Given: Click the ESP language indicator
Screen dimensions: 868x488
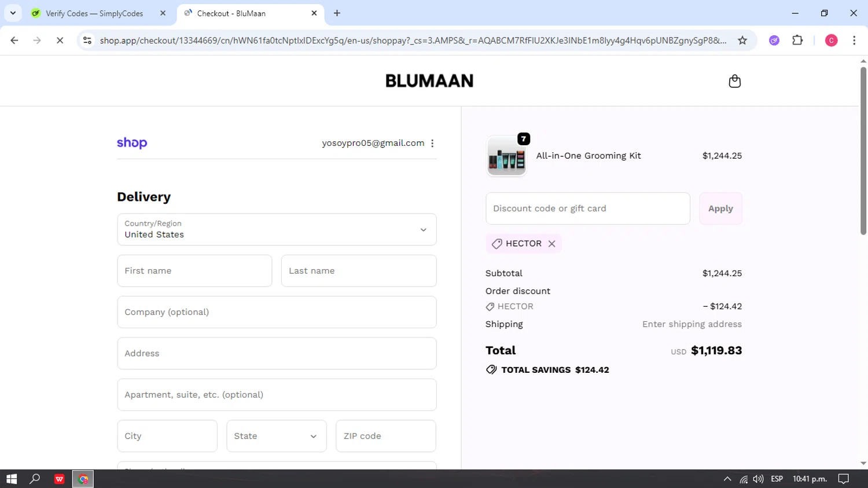Looking at the screenshot, I should pyautogui.click(x=777, y=479).
